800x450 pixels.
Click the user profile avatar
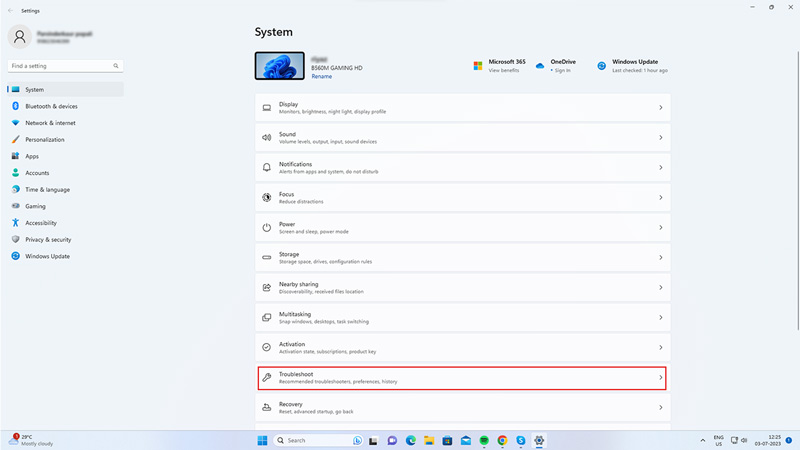coord(20,37)
